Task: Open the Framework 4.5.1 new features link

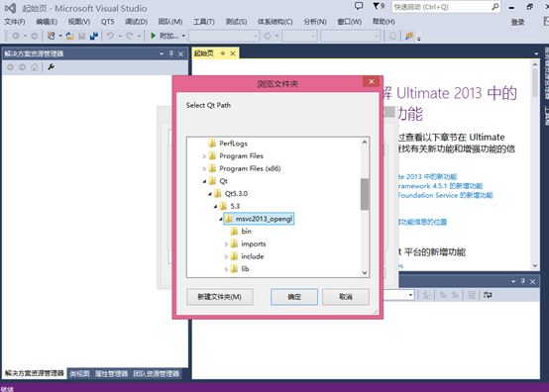Action: tap(440, 186)
